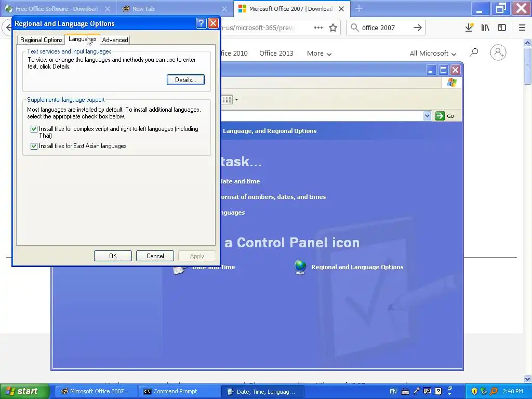Click the Regional and Language Options link
Image resolution: width=532 pixels, height=399 pixels.
pyautogui.click(x=357, y=267)
